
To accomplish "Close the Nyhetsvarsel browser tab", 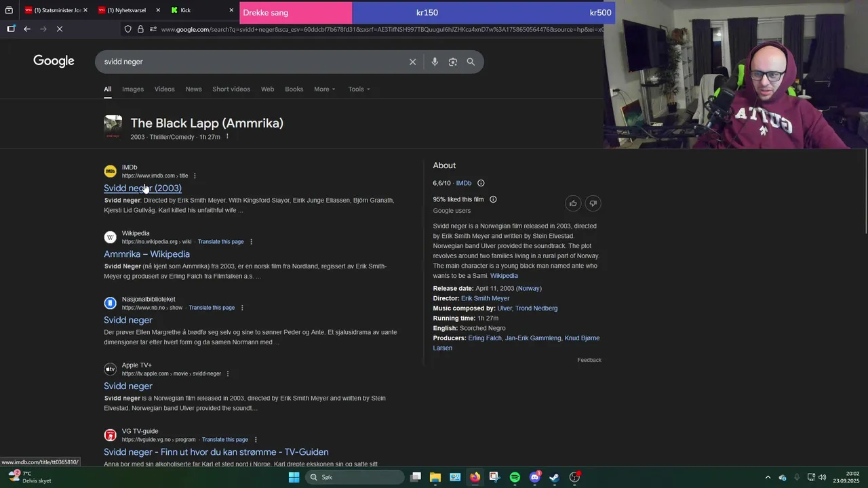I will click(x=158, y=10).
